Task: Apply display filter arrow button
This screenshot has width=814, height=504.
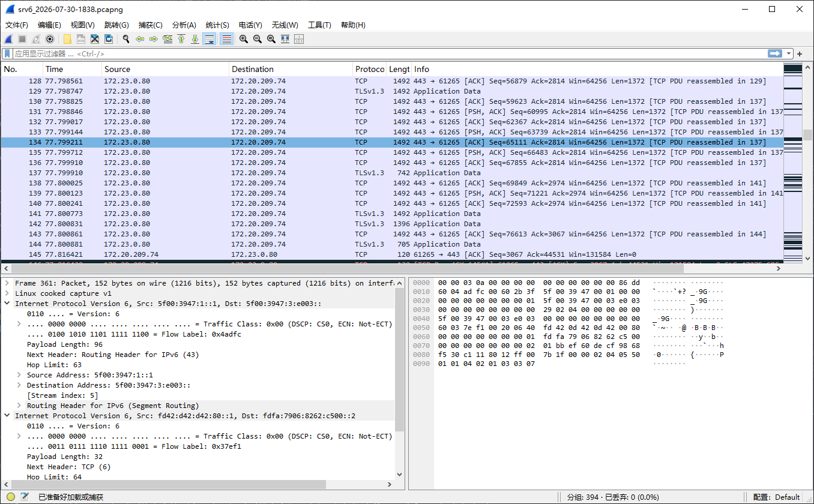Action: point(775,53)
